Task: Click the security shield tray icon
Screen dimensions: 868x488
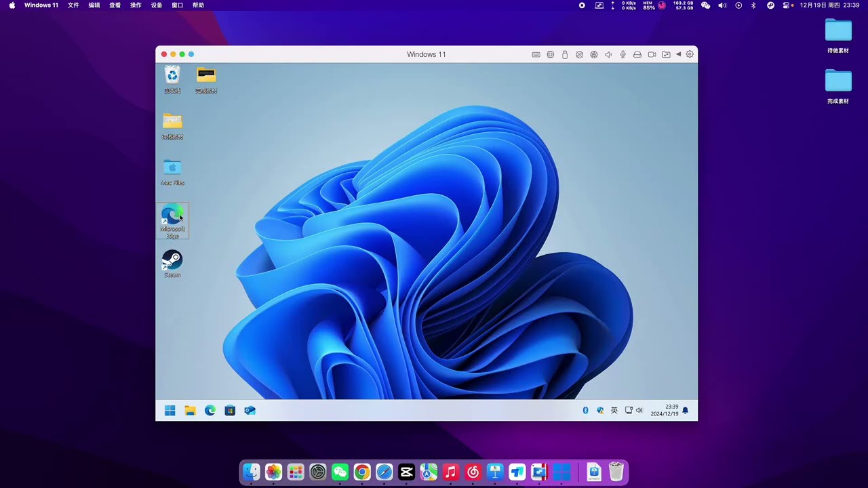Action: click(600, 411)
